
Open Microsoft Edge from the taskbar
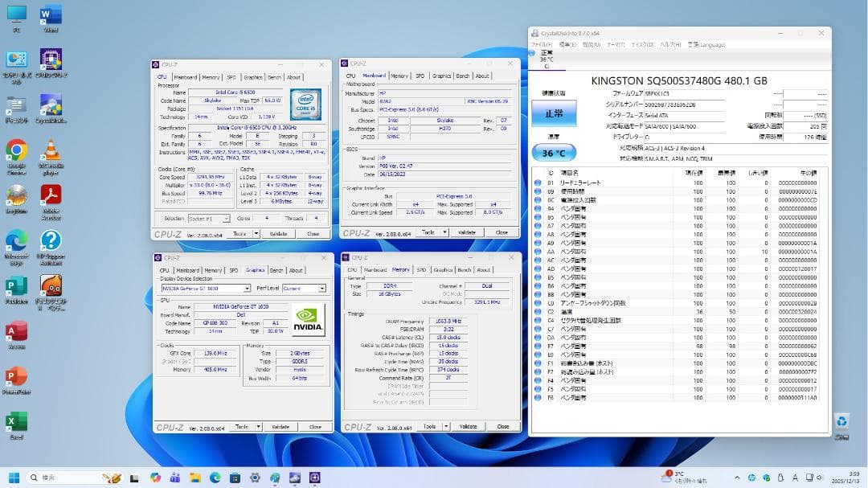[x=215, y=478]
